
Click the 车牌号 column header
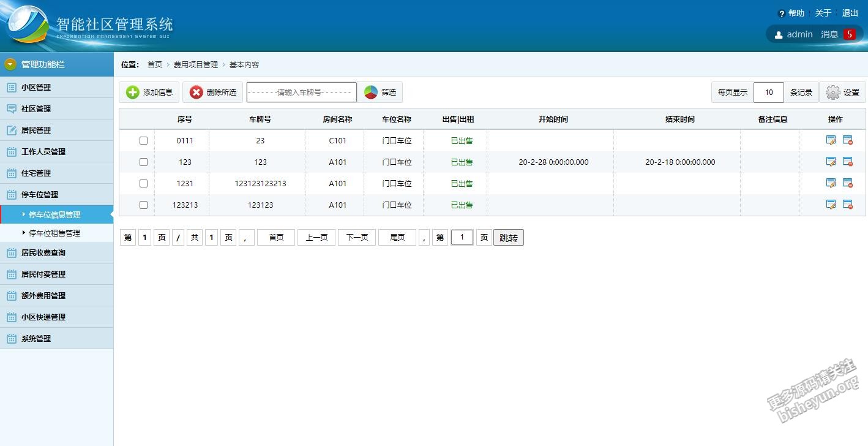pyautogui.click(x=260, y=119)
